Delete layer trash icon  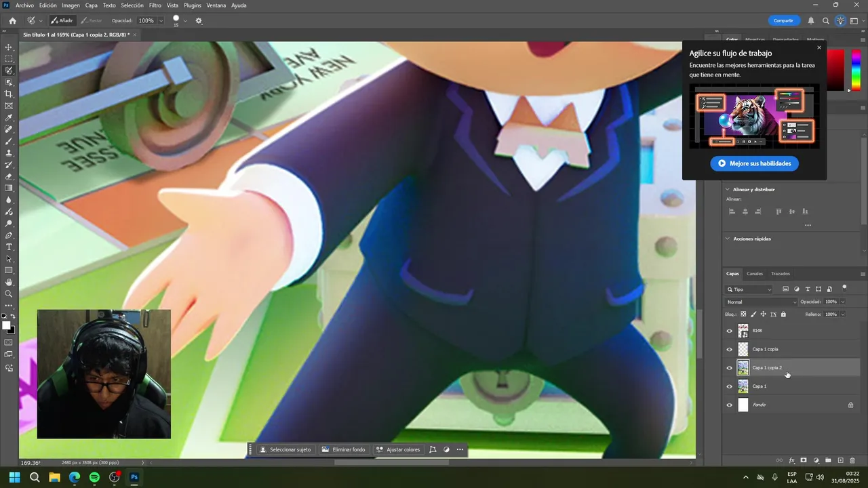click(853, 461)
